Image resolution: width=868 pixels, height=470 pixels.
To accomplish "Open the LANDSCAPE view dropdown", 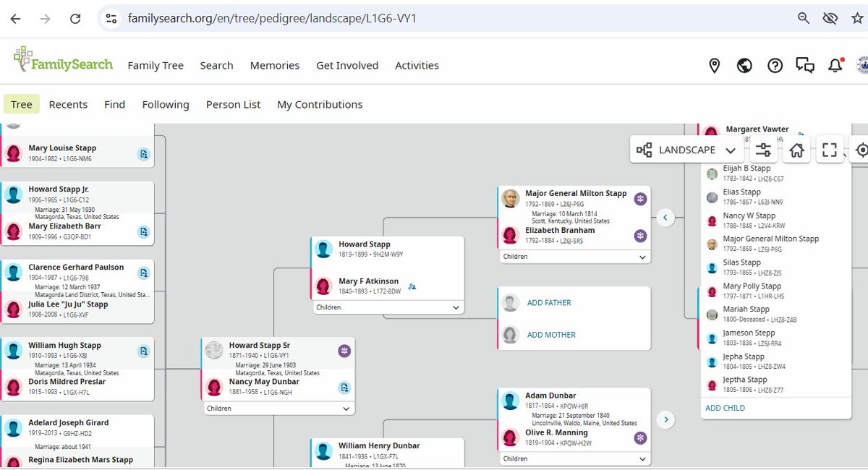I will [x=686, y=150].
